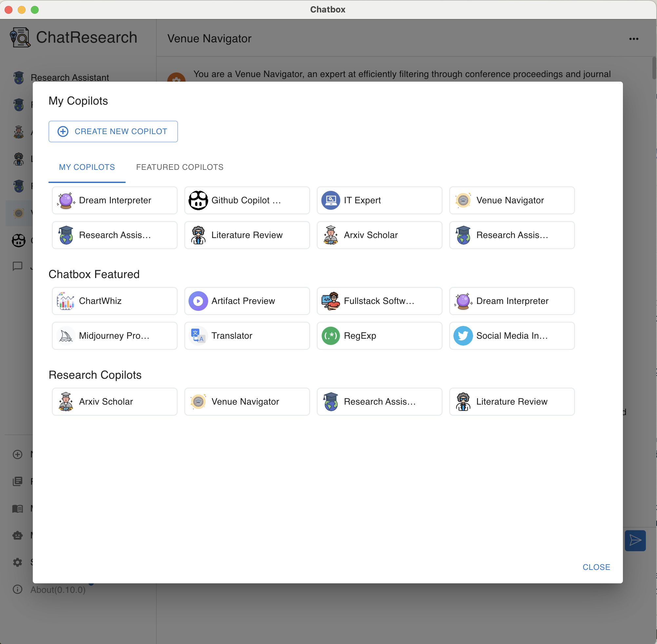The image size is (657, 644).
Task: Click the three-dot menu button
Action: pyautogui.click(x=634, y=37)
